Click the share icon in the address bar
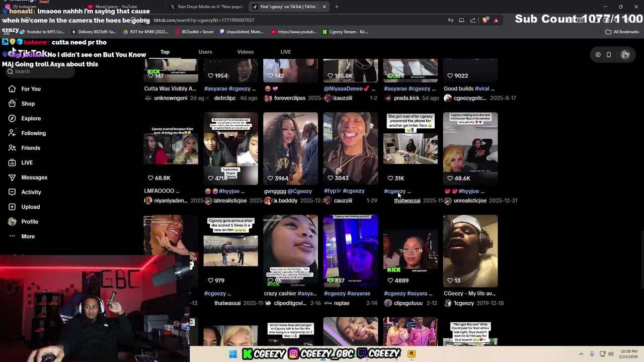644x362 pixels. tap(472, 20)
